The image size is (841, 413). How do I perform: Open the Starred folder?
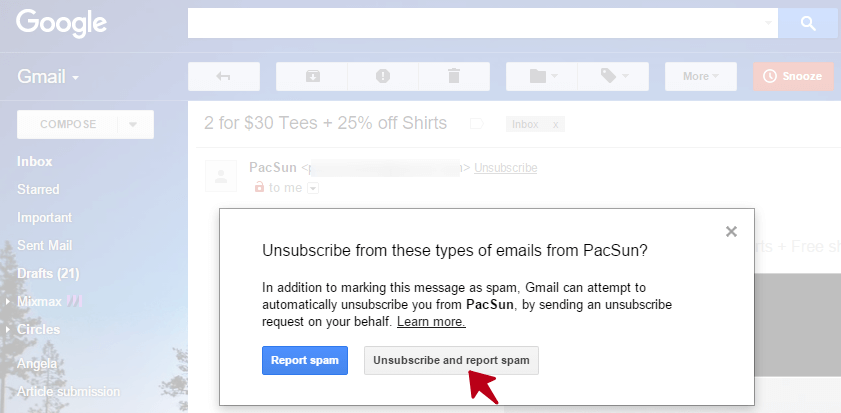tap(38, 189)
